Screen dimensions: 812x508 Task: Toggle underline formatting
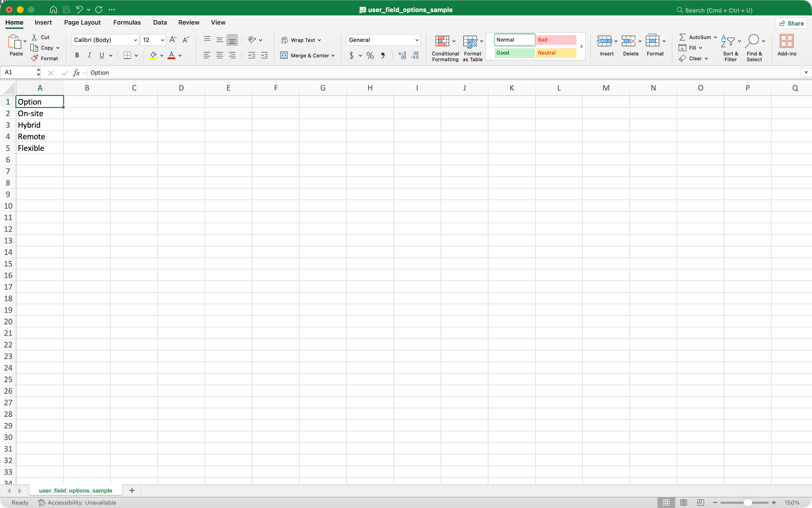point(102,55)
